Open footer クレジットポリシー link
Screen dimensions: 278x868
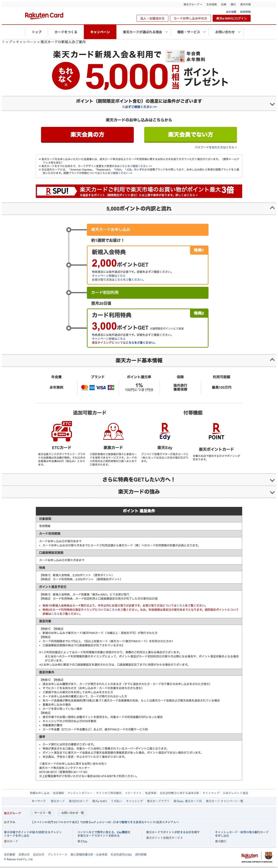click(80, 793)
